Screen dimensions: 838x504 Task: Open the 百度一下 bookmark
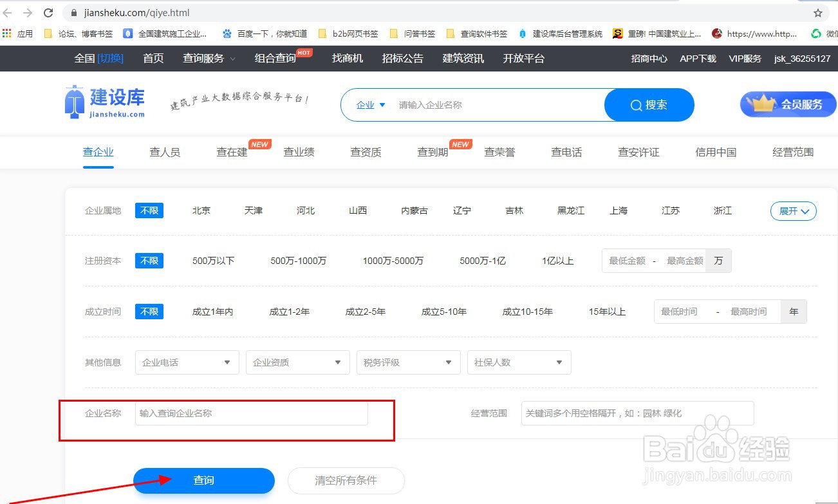pyautogui.click(x=265, y=33)
